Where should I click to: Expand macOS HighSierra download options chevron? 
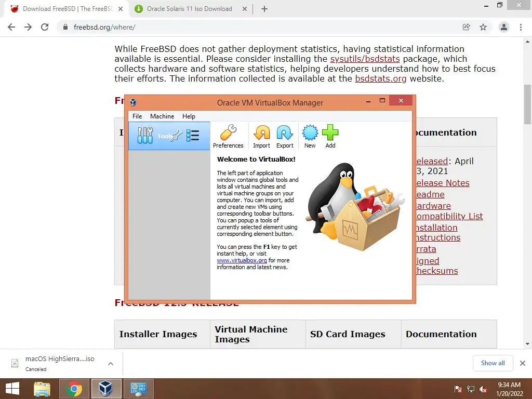coord(111,363)
